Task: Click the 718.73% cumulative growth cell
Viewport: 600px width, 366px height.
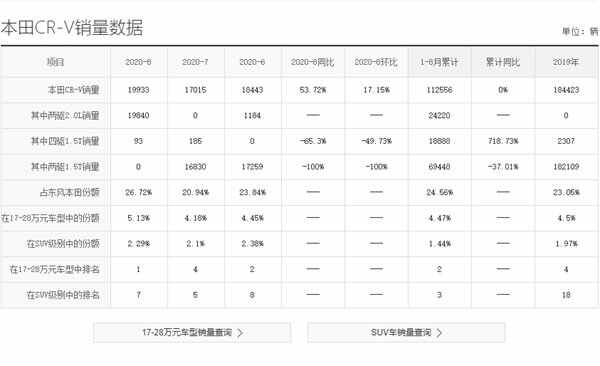Action: point(503,141)
